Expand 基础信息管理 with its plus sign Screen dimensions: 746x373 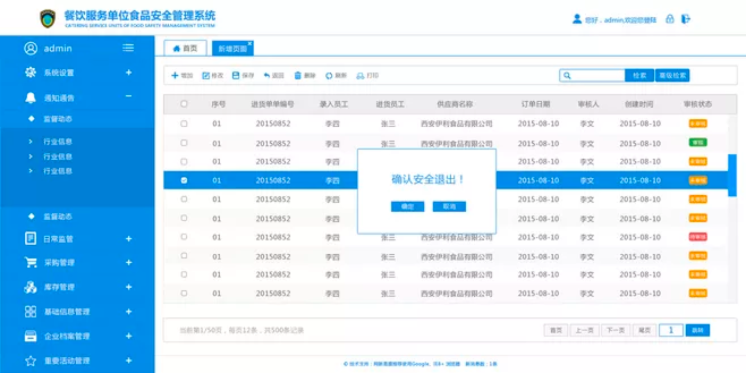tap(128, 312)
